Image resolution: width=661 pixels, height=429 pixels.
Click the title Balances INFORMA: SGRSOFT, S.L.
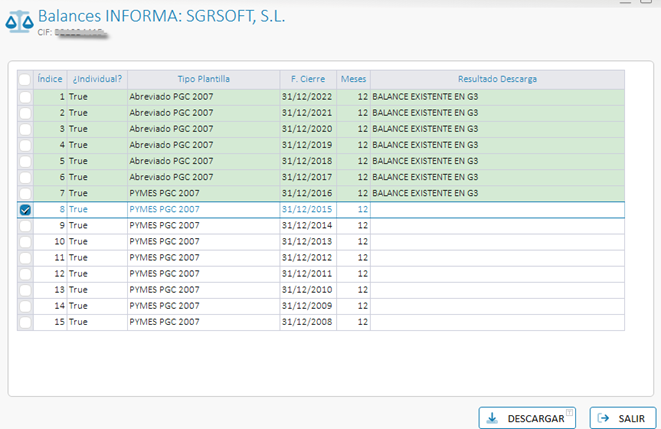pyautogui.click(x=161, y=16)
